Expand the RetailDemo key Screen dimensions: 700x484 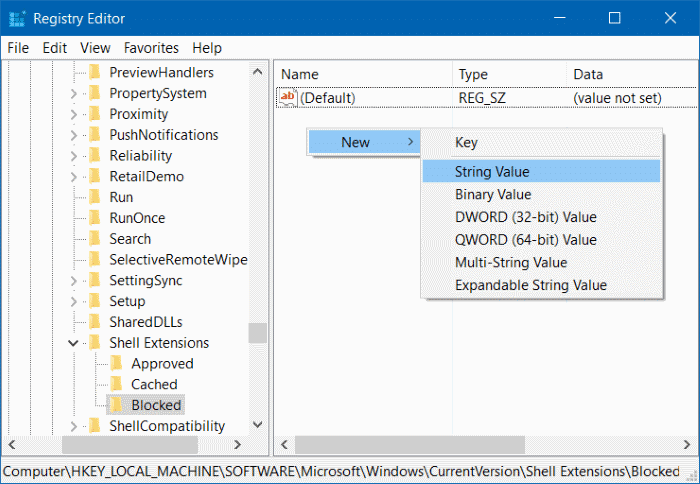(74, 176)
